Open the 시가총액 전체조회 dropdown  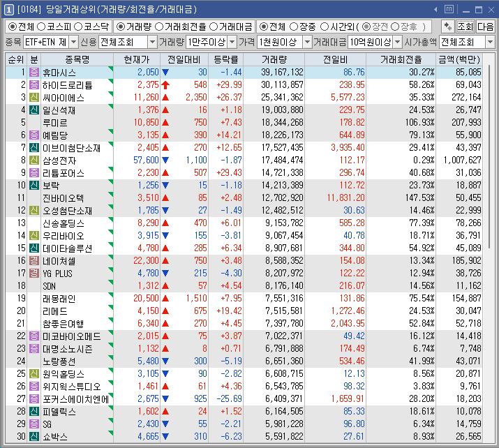[x=490, y=42]
